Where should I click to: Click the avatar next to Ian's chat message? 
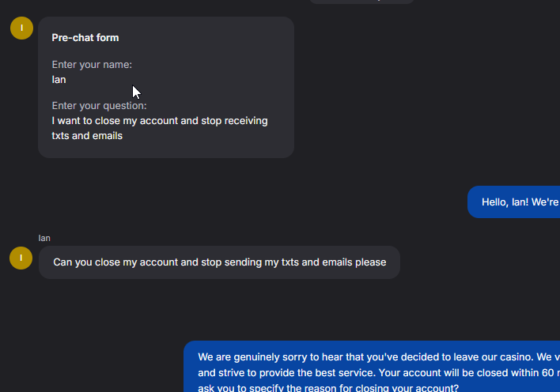click(21, 258)
